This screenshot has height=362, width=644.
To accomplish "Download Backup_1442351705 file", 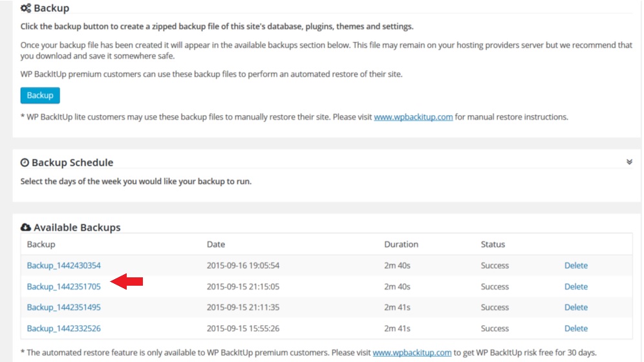I will tap(63, 286).
